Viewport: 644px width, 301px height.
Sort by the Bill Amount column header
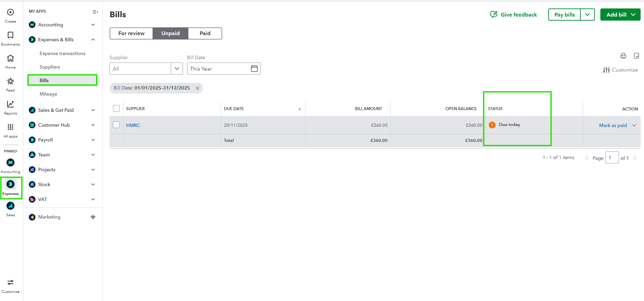(368, 109)
